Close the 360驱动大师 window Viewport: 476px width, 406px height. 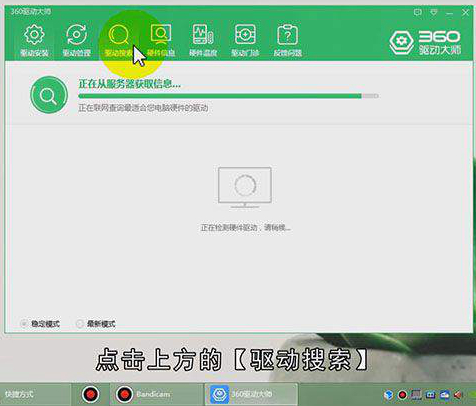465,13
